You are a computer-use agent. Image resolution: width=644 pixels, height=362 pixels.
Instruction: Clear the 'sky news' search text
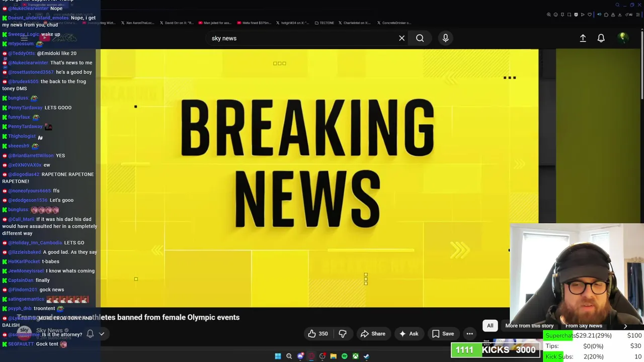[x=401, y=38]
